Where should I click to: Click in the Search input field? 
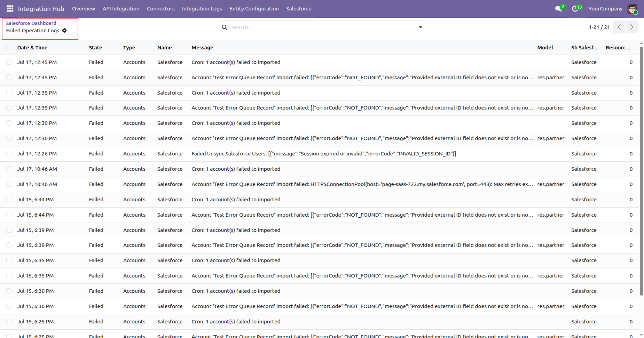point(323,27)
